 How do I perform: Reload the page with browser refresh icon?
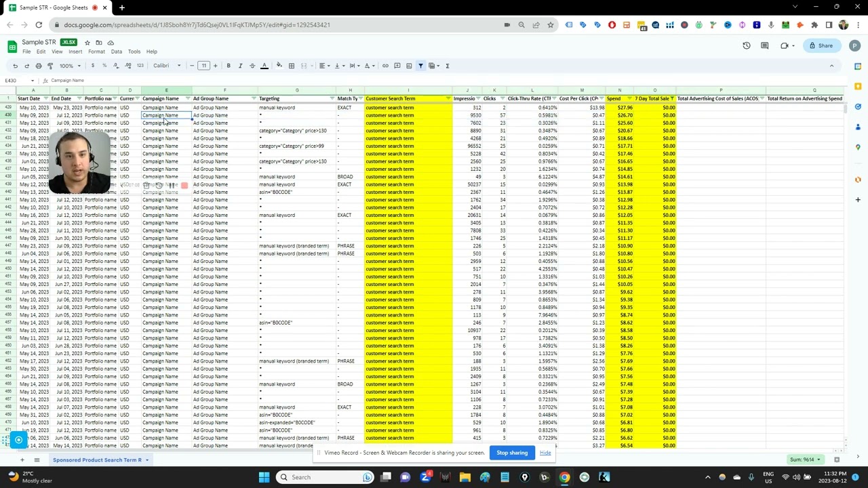[39, 25]
